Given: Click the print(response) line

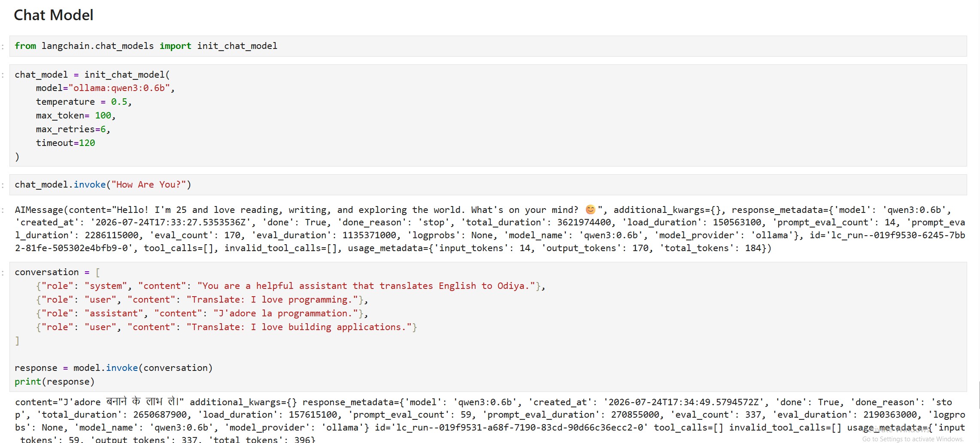Looking at the screenshot, I should click(x=55, y=382).
